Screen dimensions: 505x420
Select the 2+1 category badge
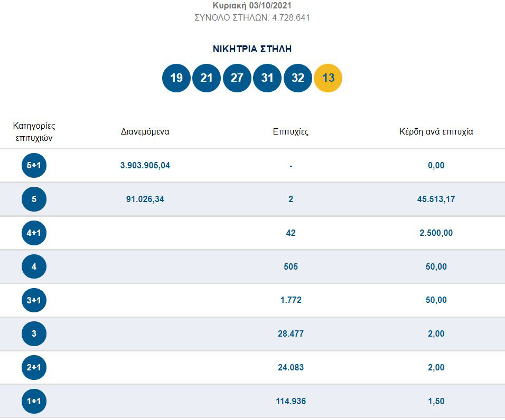(x=34, y=367)
